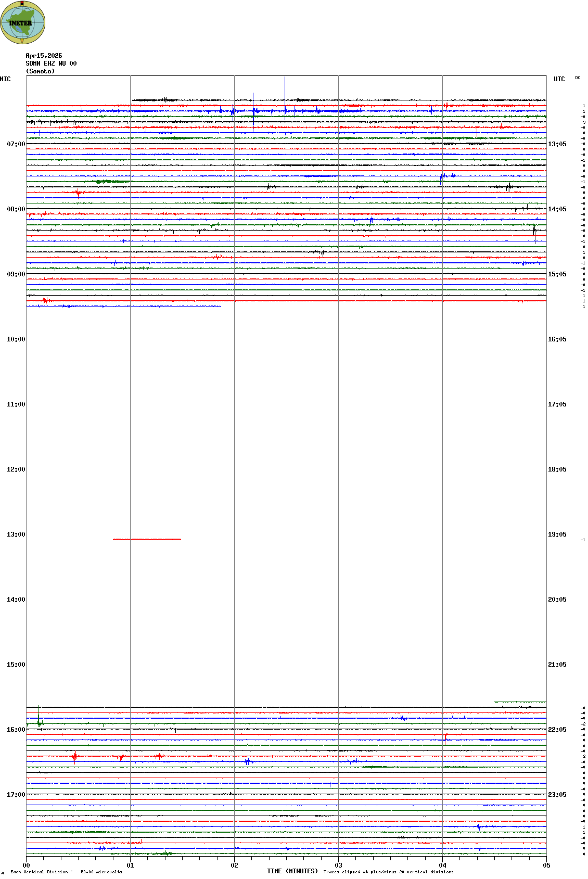Image resolution: width=588 pixels, height=879 pixels.
Task: Select the SOMN EHZ NU 00 station text
Action: point(51,63)
